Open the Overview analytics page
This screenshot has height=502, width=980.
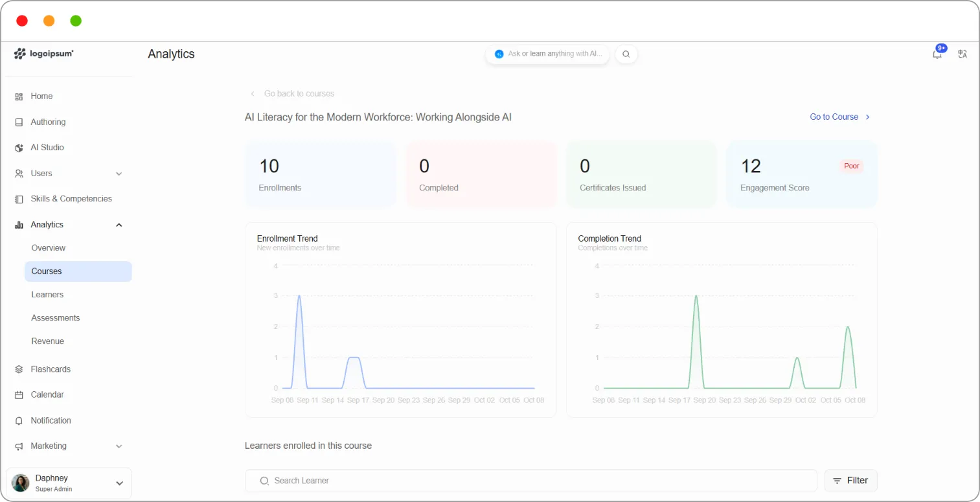[x=49, y=248]
